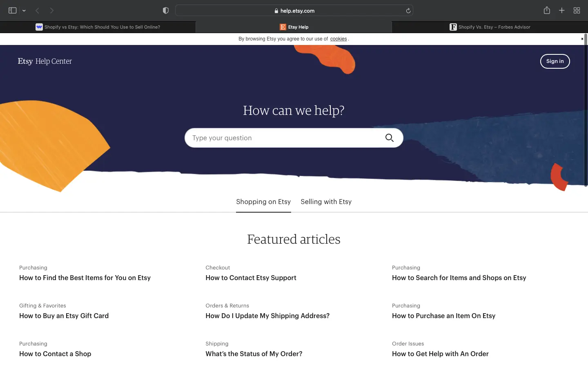Switch to the Etsy Help tab
The width and height of the screenshot is (588, 368).
[294, 27]
